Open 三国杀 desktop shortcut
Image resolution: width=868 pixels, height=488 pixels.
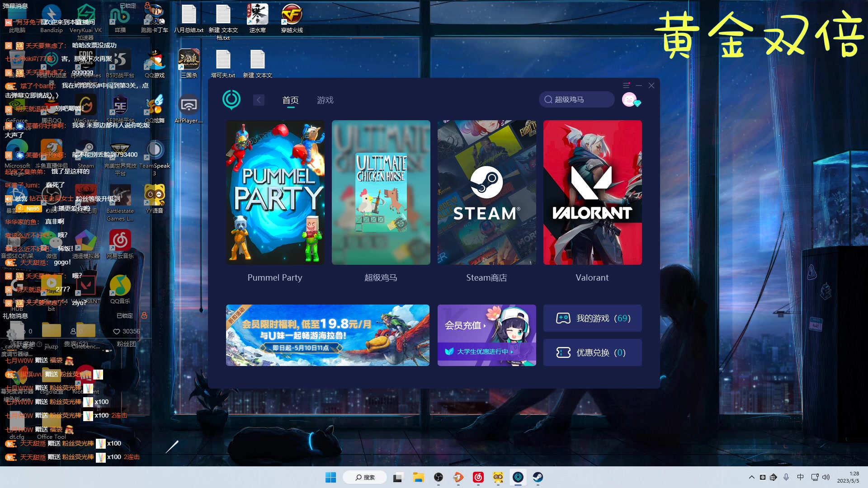[189, 64]
